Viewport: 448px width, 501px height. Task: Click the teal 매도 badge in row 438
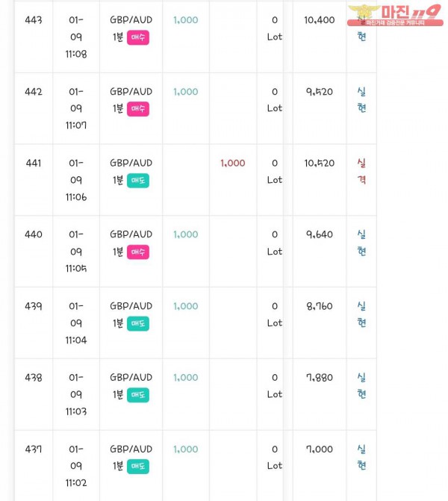[x=138, y=394]
